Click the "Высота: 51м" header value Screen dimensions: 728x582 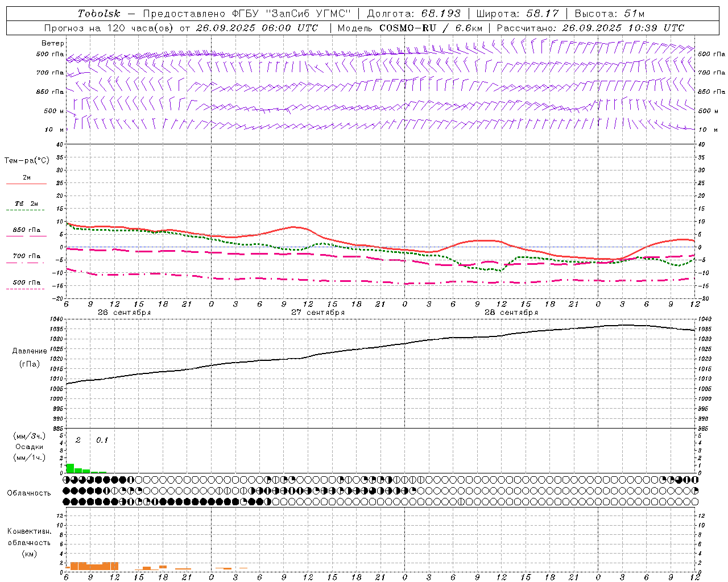click(x=610, y=14)
